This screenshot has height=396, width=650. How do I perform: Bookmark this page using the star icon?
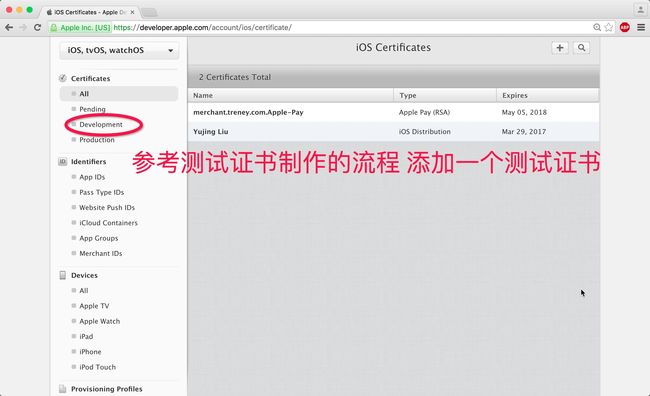coord(609,27)
